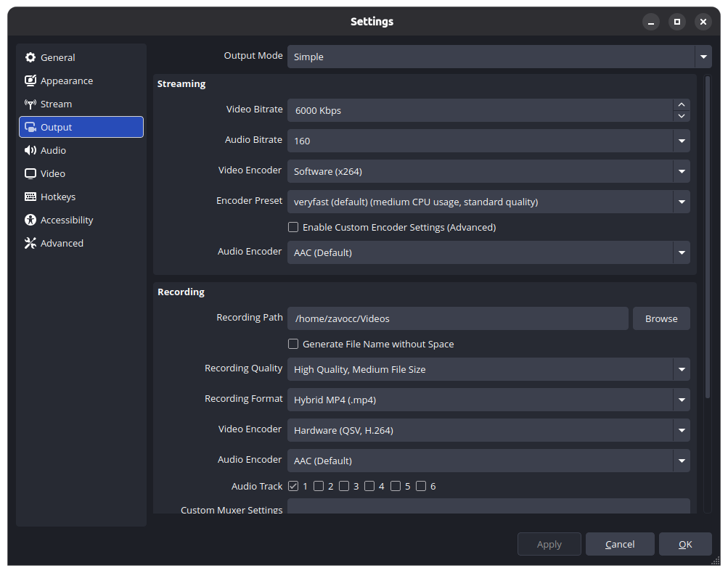Switch to Appearance settings
This screenshot has width=728, height=573.
tap(81, 81)
